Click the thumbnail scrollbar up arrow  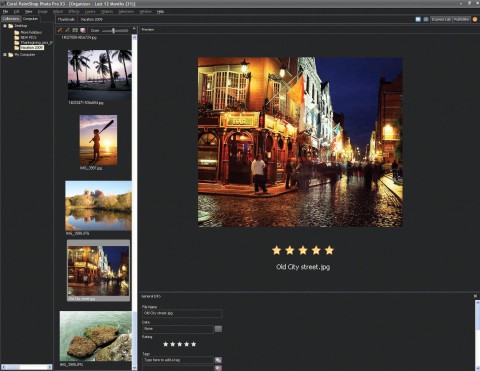134,37
